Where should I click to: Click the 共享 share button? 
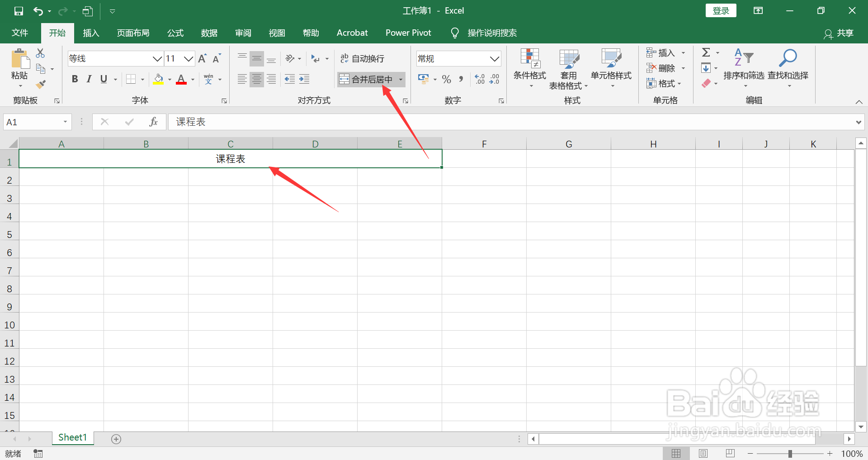(x=839, y=33)
